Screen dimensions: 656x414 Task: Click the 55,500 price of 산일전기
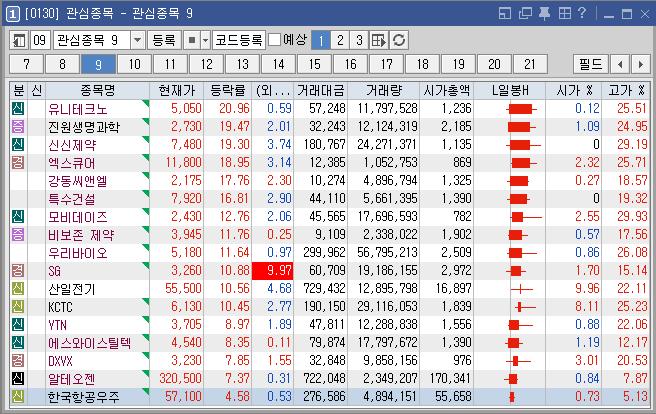(x=183, y=289)
